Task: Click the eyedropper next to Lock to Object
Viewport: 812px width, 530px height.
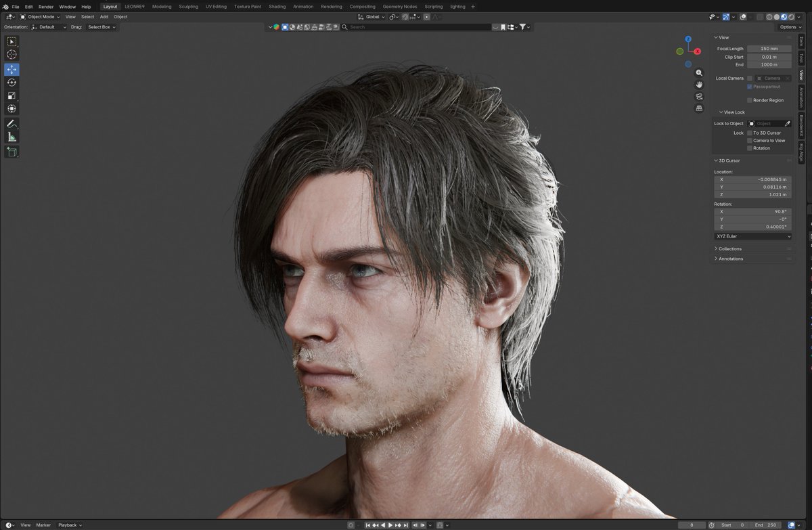Action: pos(787,123)
